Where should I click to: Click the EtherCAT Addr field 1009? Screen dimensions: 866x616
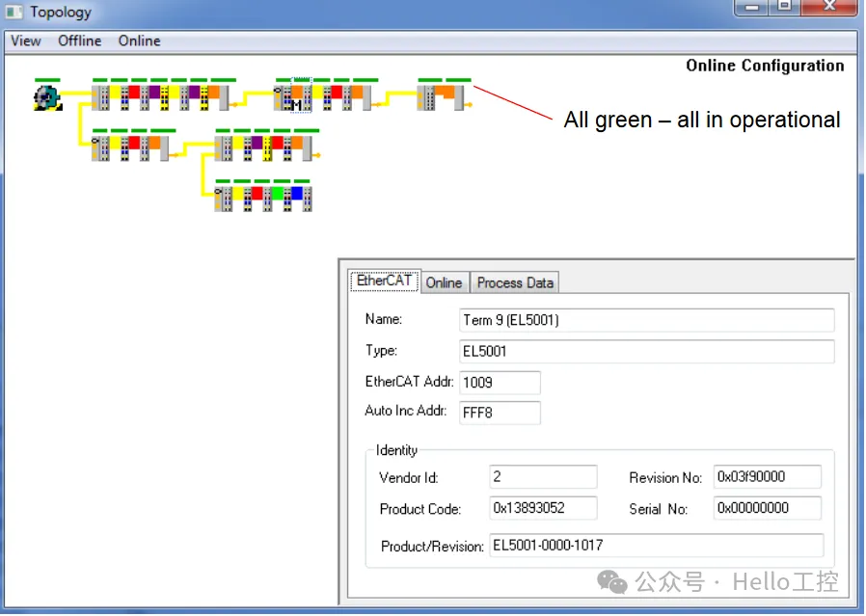pos(500,383)
